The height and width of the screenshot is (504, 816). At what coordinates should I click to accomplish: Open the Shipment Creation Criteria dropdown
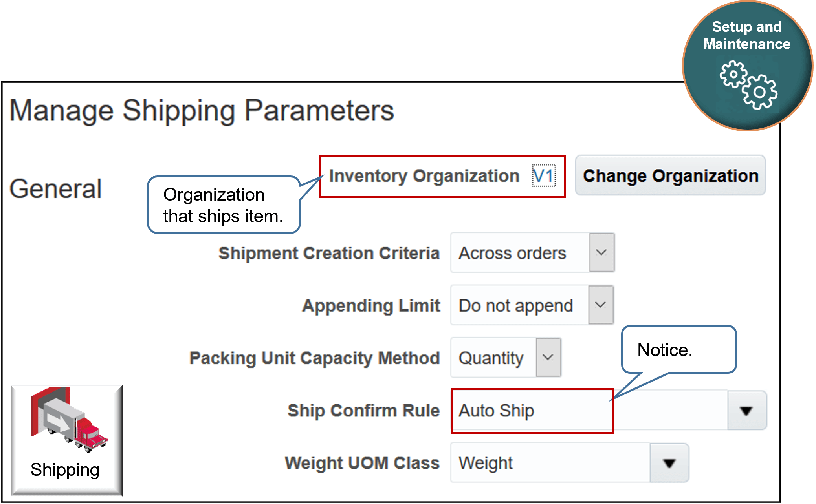pyautogui.click(x=601, y=253)
